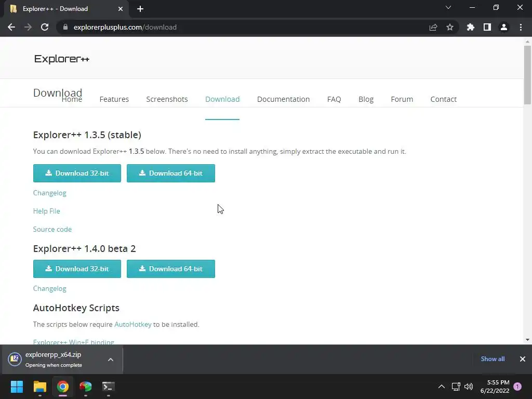Open the Changelog for 1.4.0 beta 2

(49, 288)
